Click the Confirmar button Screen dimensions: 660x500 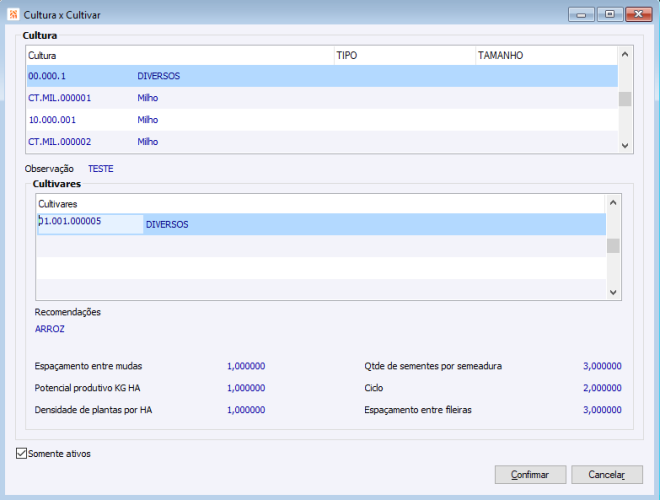(530, 474)
